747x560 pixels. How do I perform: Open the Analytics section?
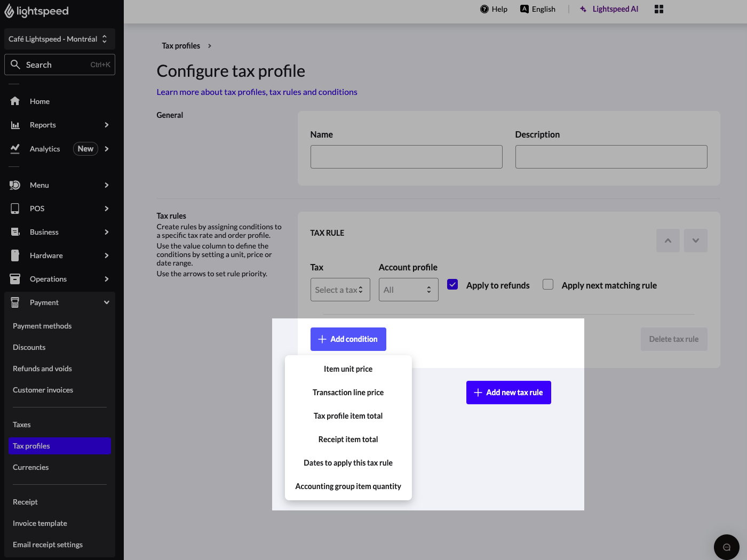(x=45, y=149)
